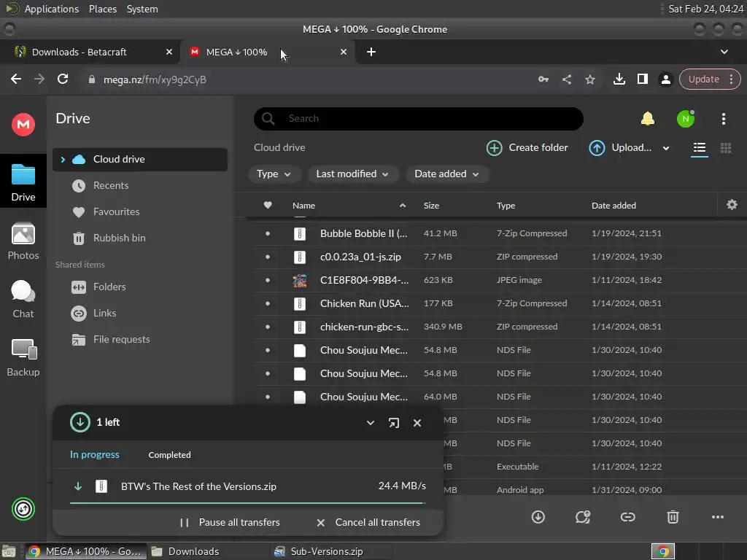
Task: Toggle Chrome side panel
Action: click(642, 79)
